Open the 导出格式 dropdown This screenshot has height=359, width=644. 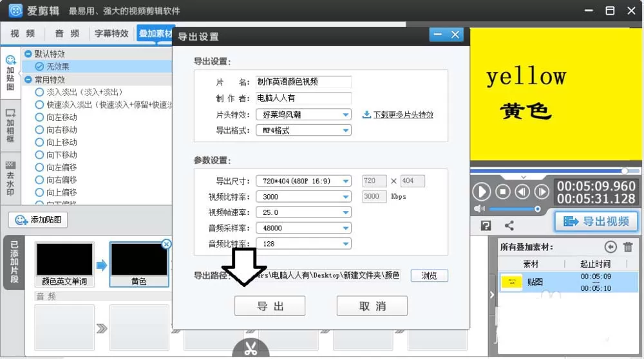coord(303,131)
